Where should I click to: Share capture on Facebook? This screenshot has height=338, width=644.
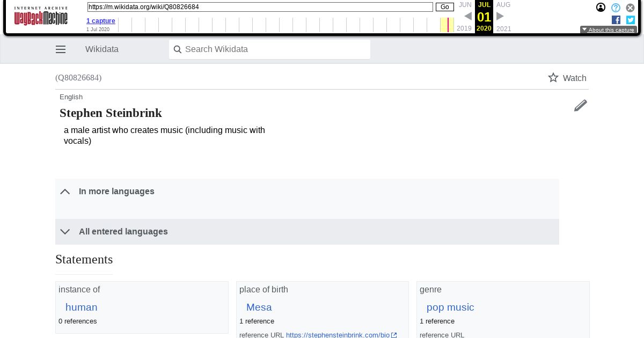[x=616, y=20]
